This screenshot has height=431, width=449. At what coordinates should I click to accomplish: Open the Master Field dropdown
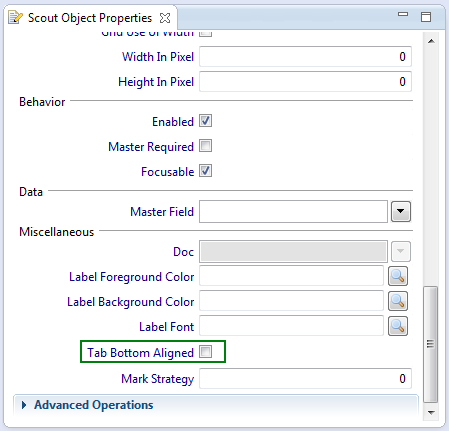[401, 211]
